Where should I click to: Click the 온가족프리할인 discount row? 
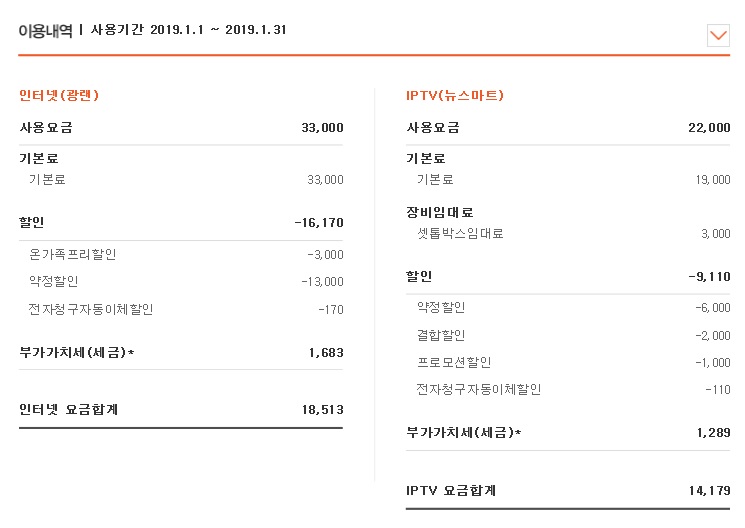pos(73,255)
